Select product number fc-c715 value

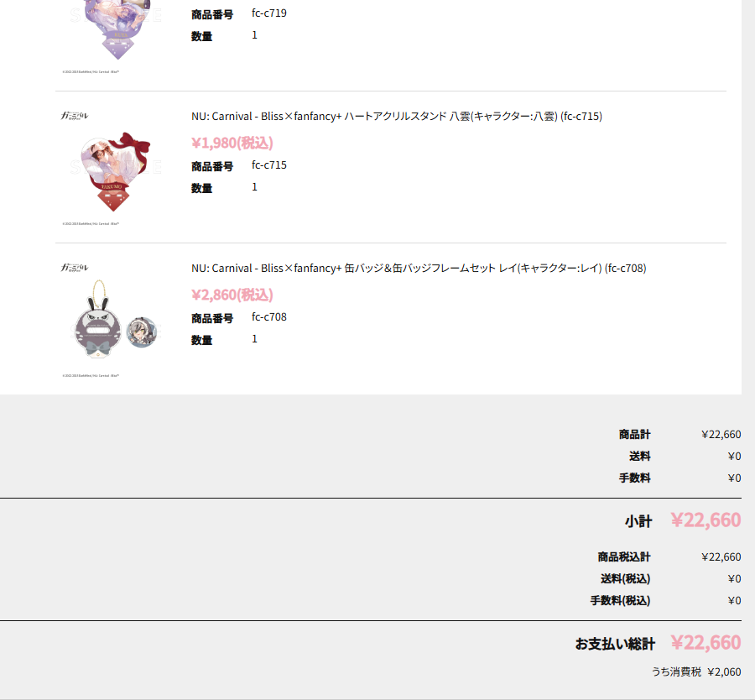coord(268,165)
